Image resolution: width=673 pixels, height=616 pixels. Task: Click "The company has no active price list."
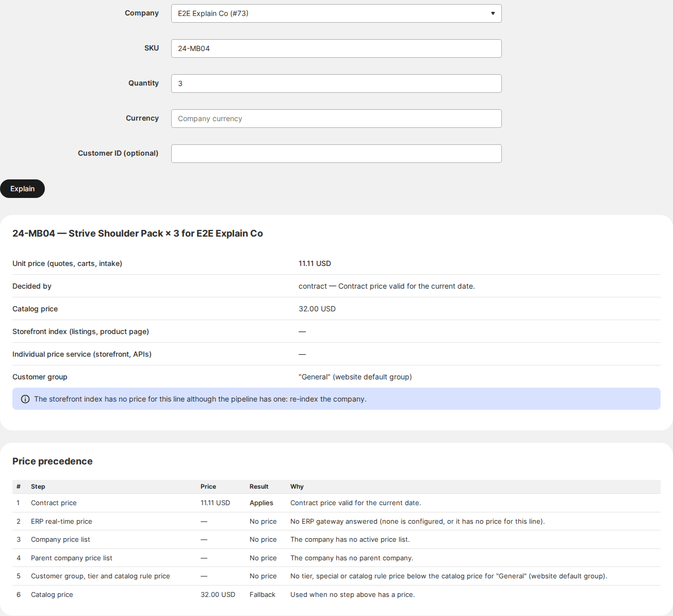[350, 540]
